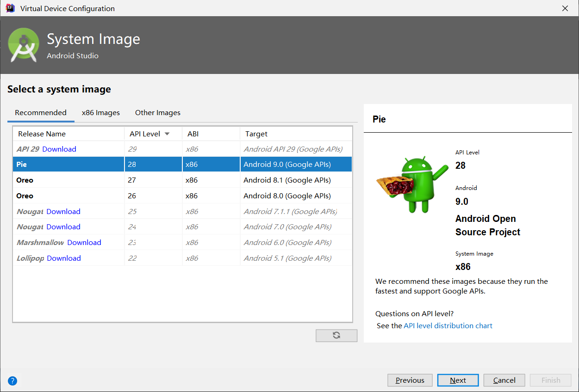Click the Target column header
Image resolution: width=579 pixels, height=392 pixels.
pyautogui.click(x=296, y=134)
